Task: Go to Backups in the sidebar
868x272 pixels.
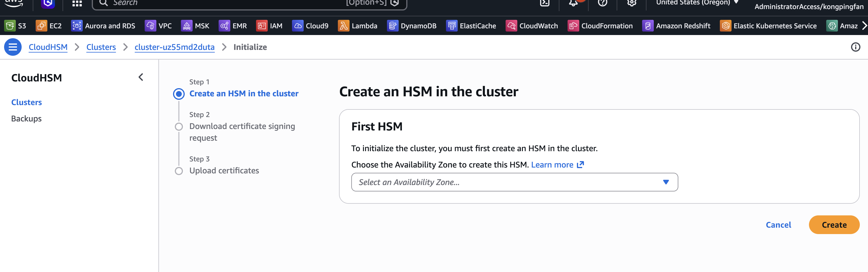Action: 26,118
